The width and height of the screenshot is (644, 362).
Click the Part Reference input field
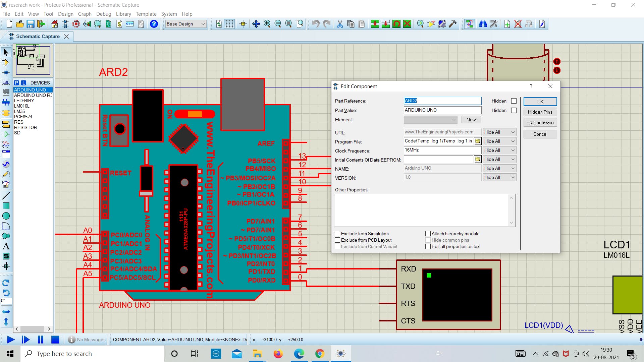coord(442,101)
